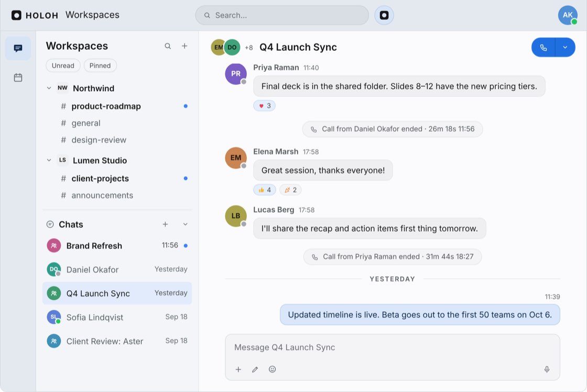
Task: Click Lucas Berg's LB avatar
Action: pyautogui.click(x=236, y=216)
